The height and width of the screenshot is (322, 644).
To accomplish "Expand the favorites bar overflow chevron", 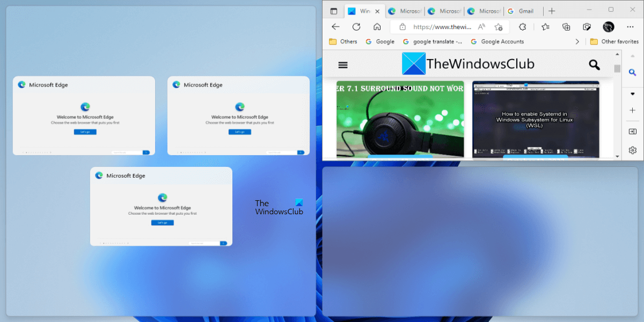I will point(577,41).
